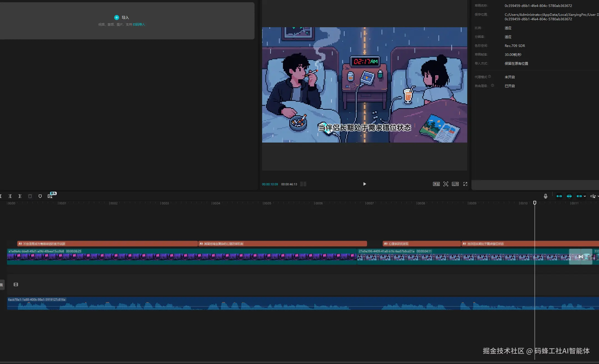This screenshot has height=364, width=599.
Task: Click the microphone record voiceover icon
Action: (545, 196)
